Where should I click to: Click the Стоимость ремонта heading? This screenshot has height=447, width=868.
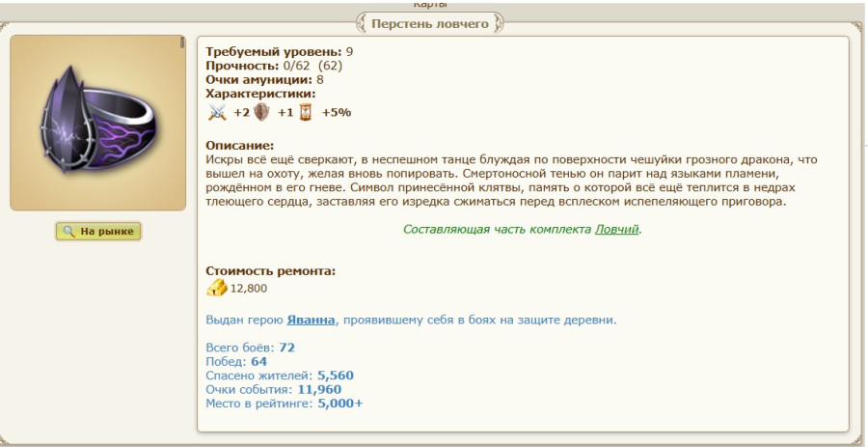[271, 271]
